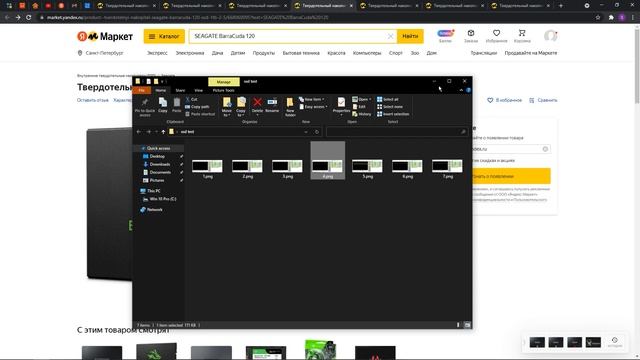Click the Explorer search box
Image resolution: width=640 pixels, height=360 pixels.
(x=397, y=132)
